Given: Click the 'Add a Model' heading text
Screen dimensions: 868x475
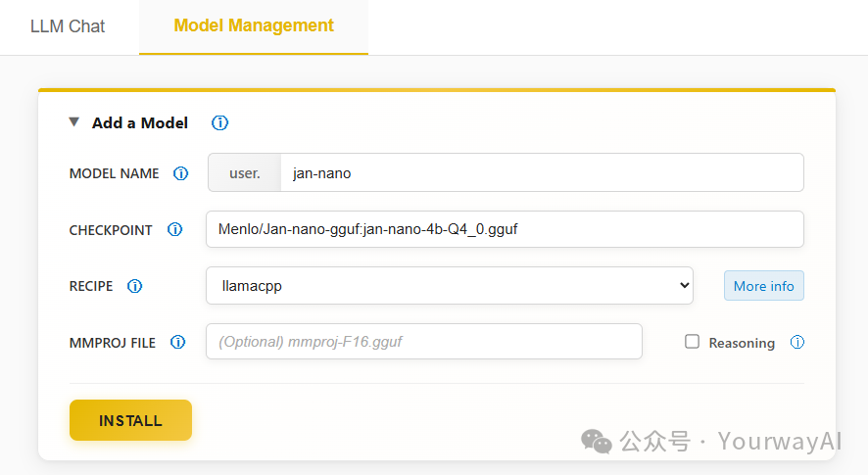Looking at the screenshot, I should point(140,122).
